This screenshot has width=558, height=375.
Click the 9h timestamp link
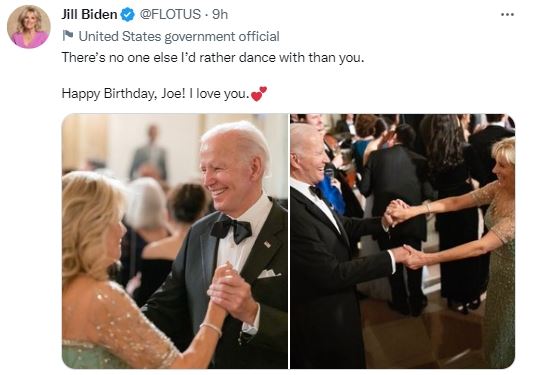click(220, 15)
